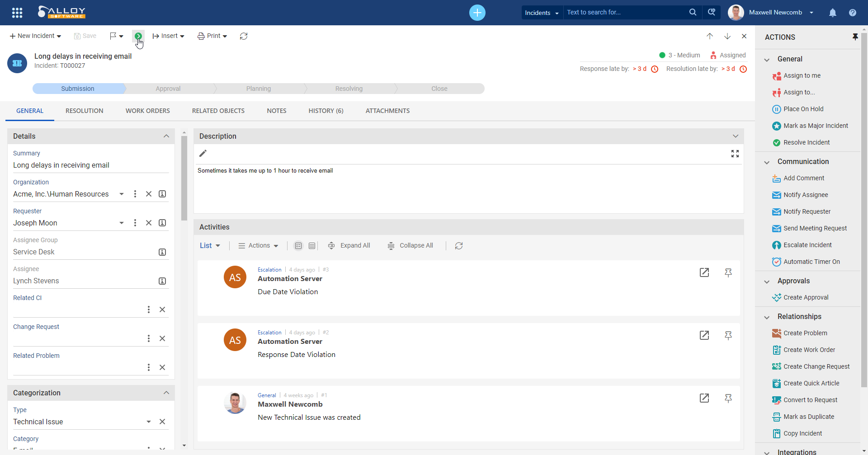Open Due Date Violation activity in new window
The width and height of the screenshot is (868, 455).
(x=704, y=272)
